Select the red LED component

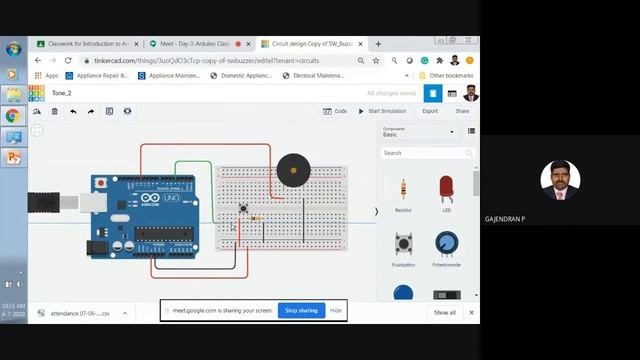coord(447,194)
